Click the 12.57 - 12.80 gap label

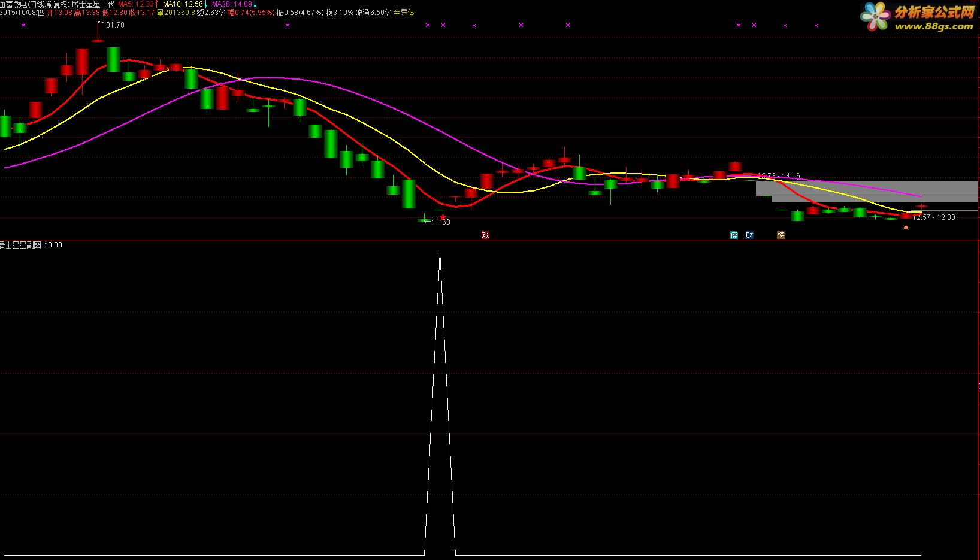coord(934,217)
